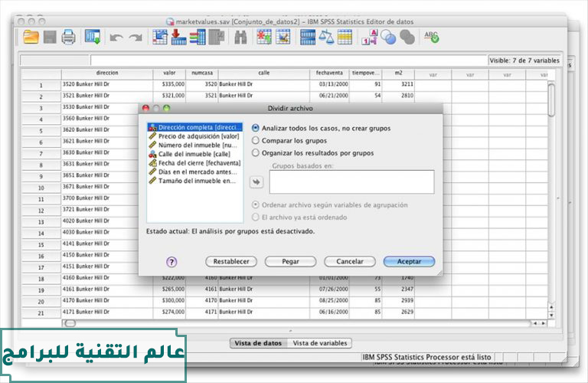The image size is (588, 383).
Task: Select 'El archivo ya está ordenado'
Action: 299,218
